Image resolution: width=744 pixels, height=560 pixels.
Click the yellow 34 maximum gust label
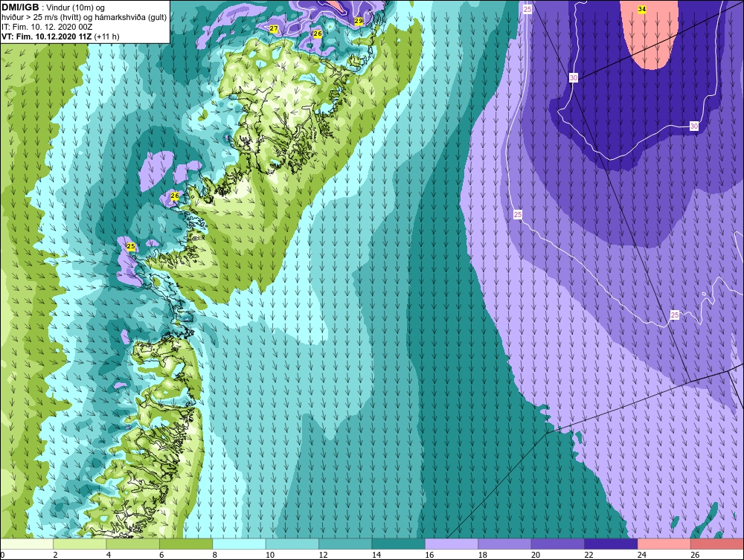[642, 9]
